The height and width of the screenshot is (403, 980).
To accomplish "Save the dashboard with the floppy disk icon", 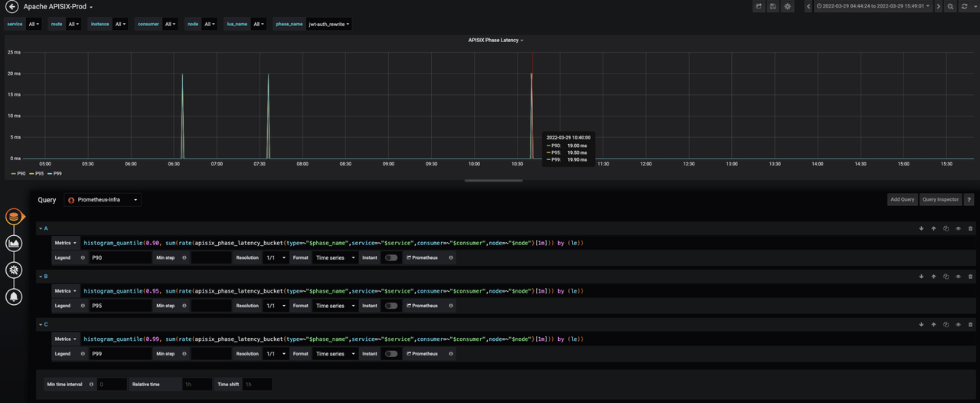I will click(773, 7).
